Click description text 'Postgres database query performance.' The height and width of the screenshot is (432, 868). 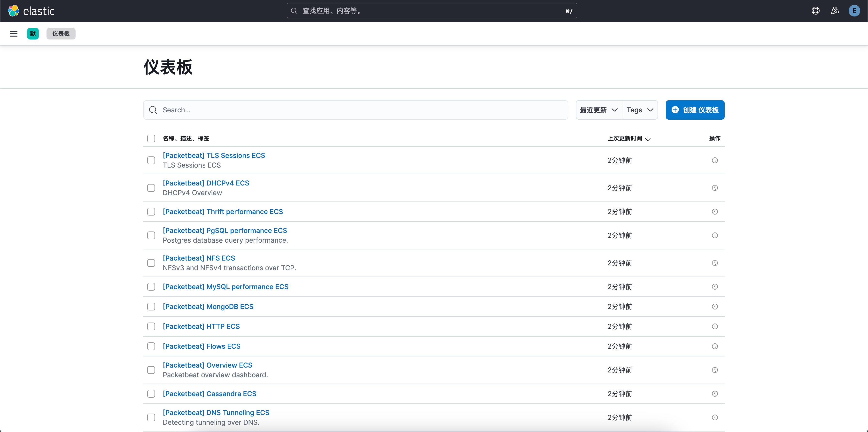click(x=225, y=240)
